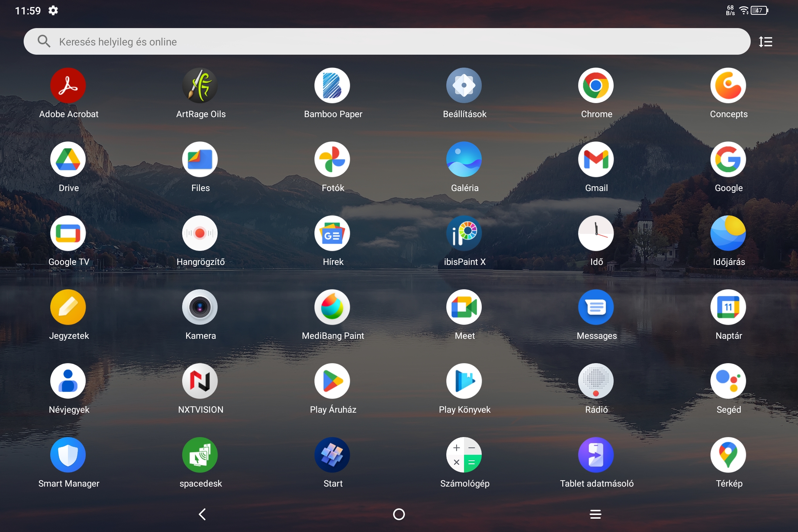Launch Jegyzetek notes app
Viewport: 798px width, 532px height.
coord(68,307)
